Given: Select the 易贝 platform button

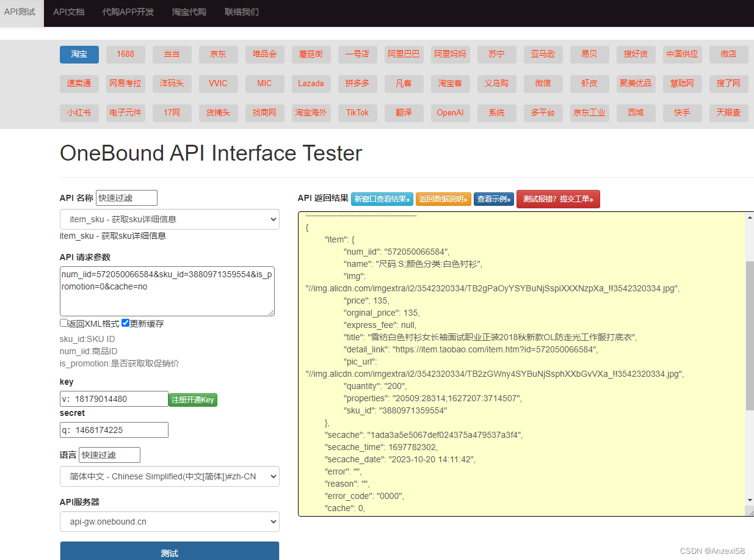Looking at the screenshot, I should 590,54.
